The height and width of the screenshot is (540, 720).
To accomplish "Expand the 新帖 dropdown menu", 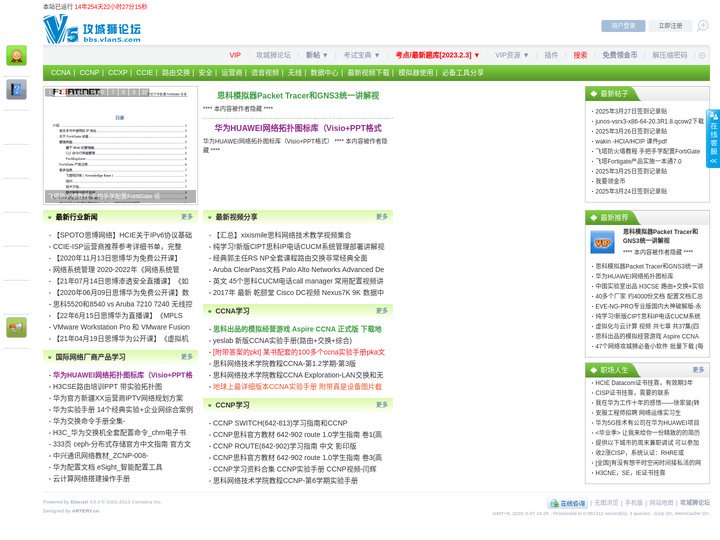I will pos(316,55).
